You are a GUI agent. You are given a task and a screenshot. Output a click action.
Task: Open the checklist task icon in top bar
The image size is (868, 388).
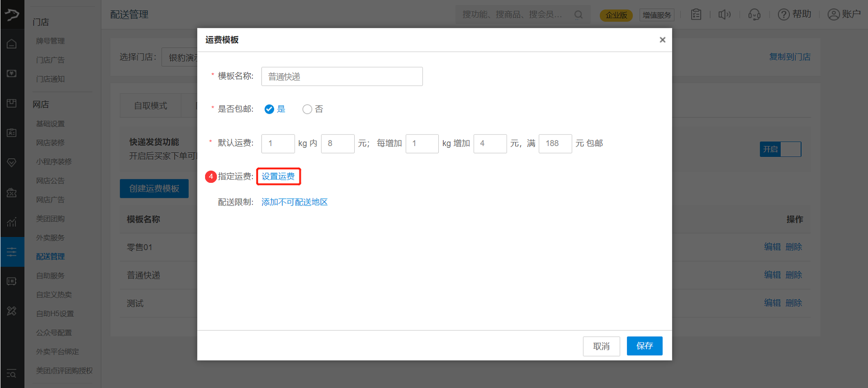(696, 15)
